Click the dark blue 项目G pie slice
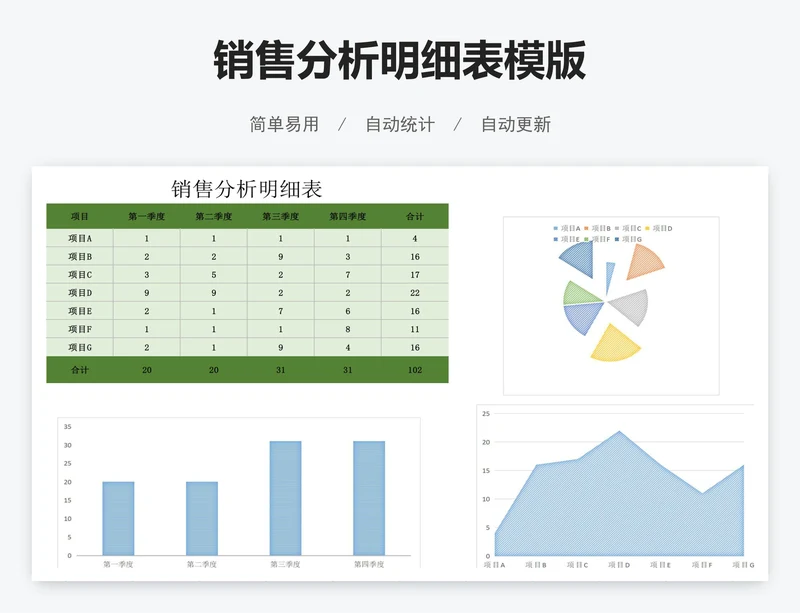800x613 pixels. (x=581, y=258)
